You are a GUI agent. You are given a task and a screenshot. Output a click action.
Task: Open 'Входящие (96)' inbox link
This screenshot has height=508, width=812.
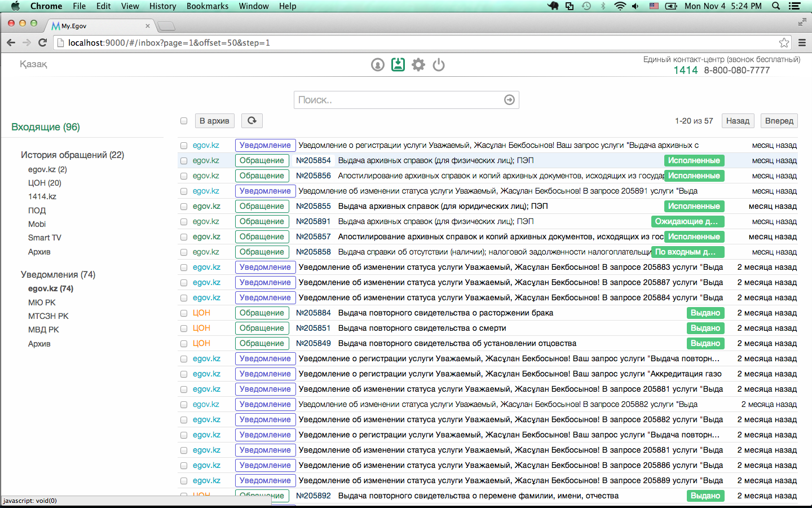coord(46,127)
